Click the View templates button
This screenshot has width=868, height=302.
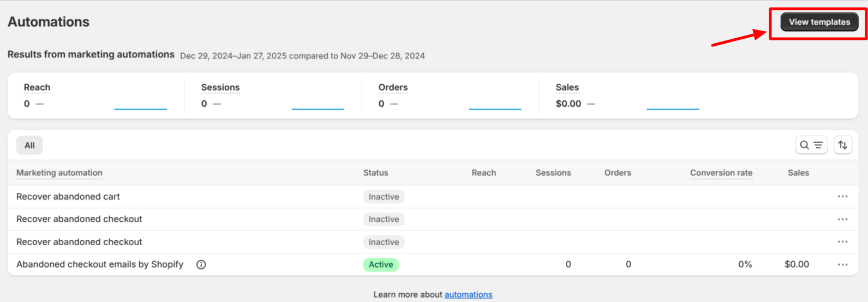819,22
